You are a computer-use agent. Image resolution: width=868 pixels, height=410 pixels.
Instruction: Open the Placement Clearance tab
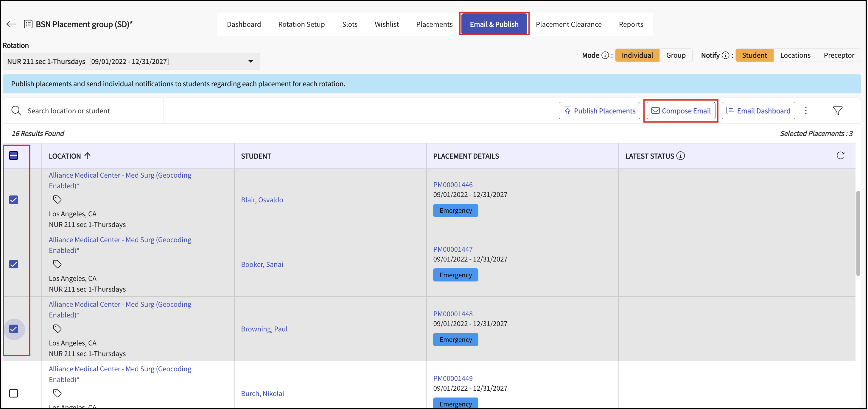(568, 24)
